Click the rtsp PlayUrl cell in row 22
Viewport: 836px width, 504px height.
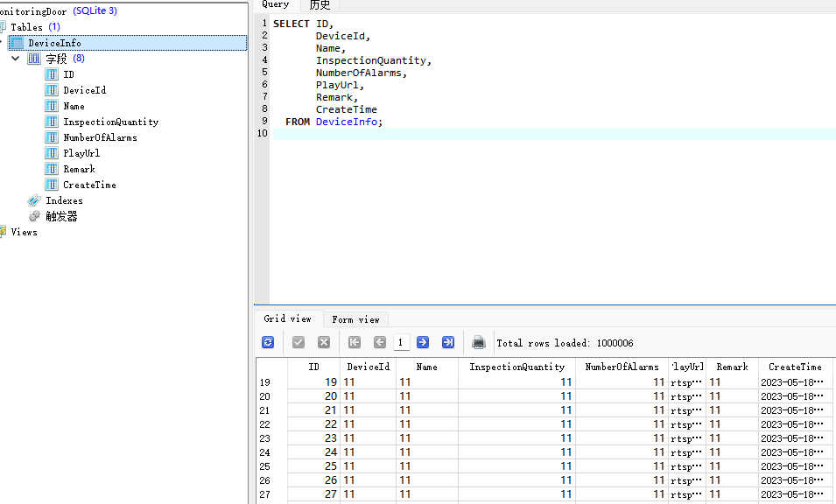pos(688,424)
